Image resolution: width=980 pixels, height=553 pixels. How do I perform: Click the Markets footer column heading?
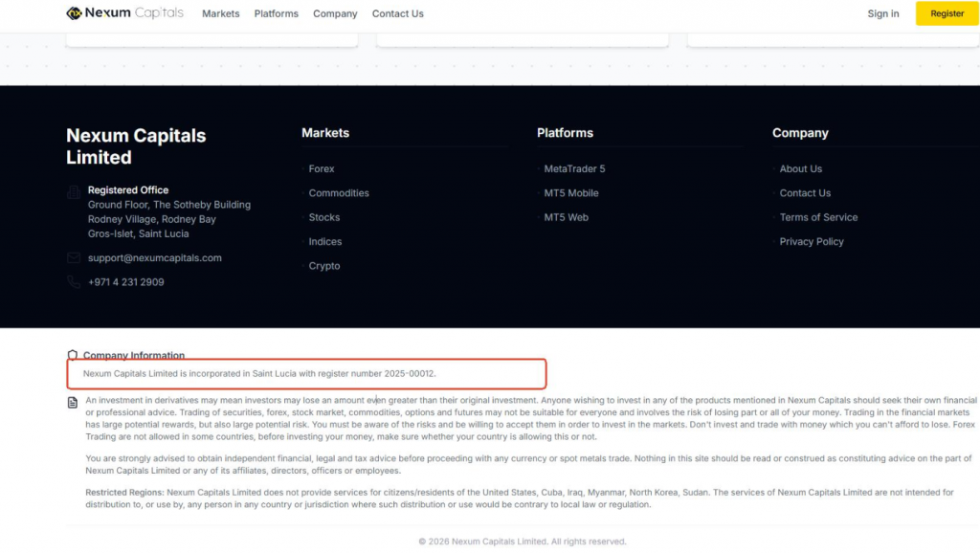[325, 132]
